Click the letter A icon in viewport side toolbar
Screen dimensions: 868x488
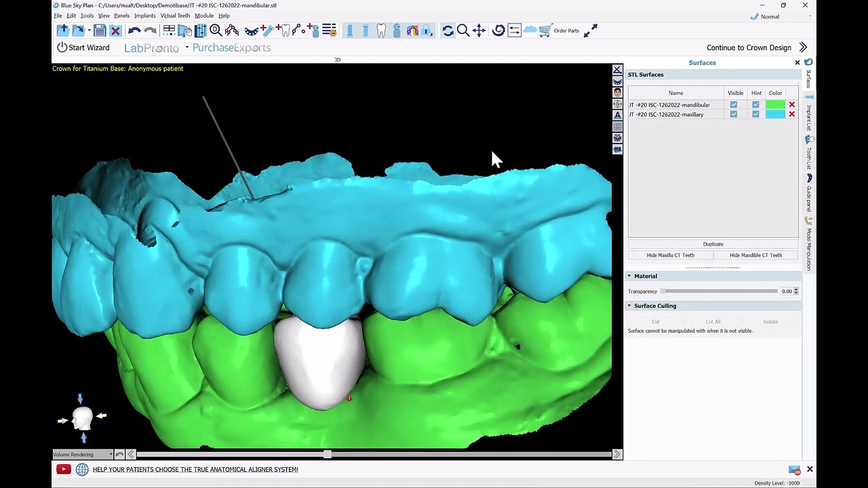click(x=617, y=115)
